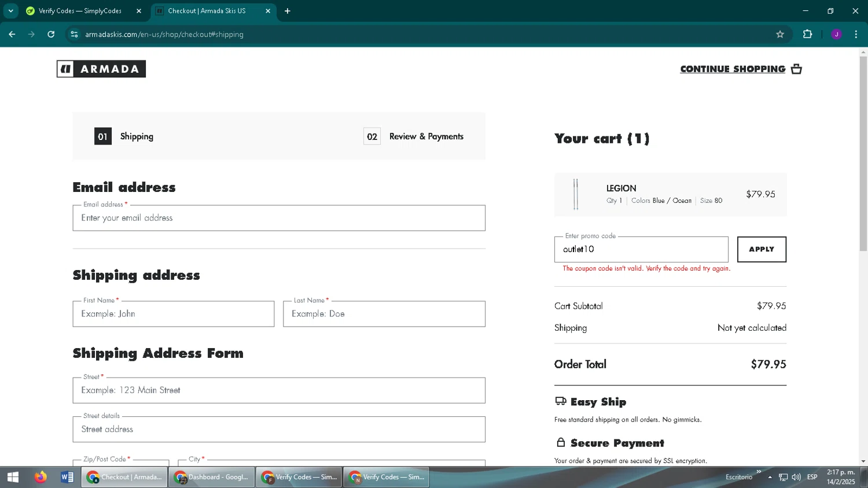Click the browser back arrow

(x=12, y=34)
